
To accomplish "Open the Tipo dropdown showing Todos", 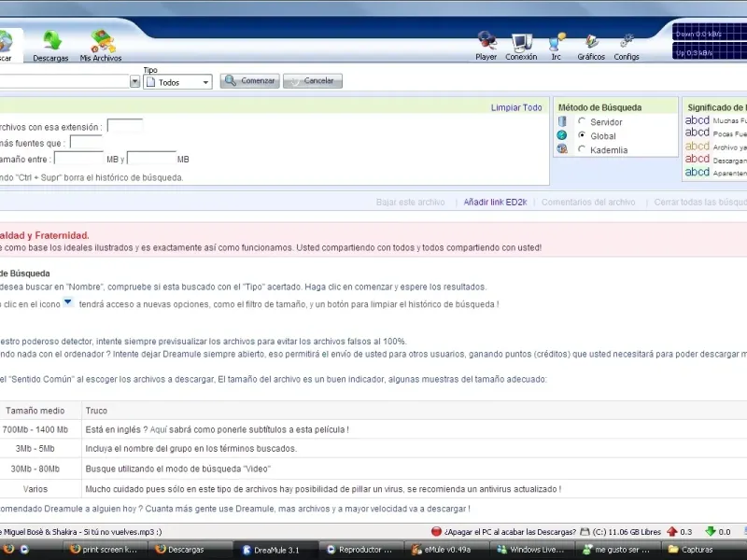I will click(x=177, y=82).
